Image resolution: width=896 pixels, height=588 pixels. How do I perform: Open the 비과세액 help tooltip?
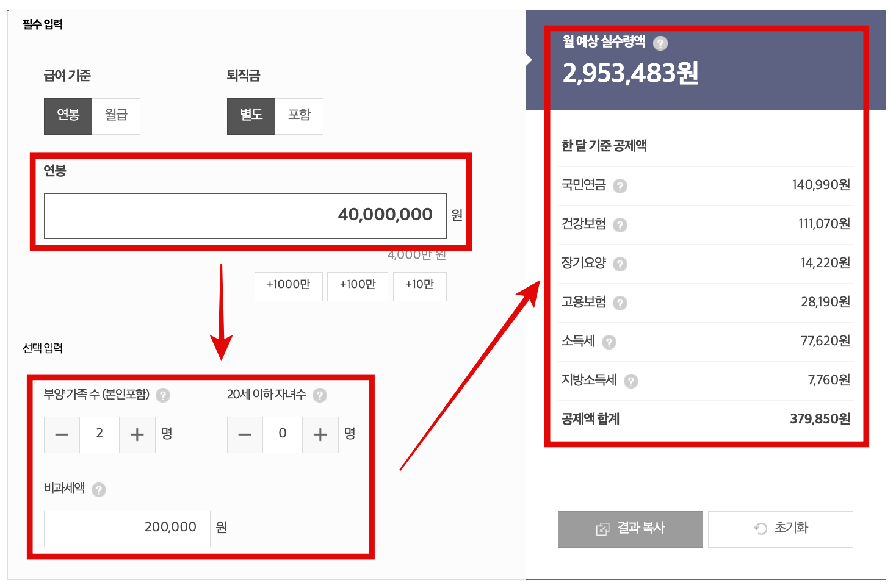(x=99, y=490)
